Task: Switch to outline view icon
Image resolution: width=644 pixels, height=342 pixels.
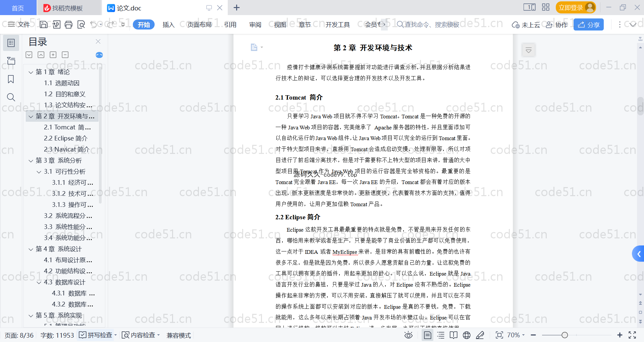Action: point(441,335)
